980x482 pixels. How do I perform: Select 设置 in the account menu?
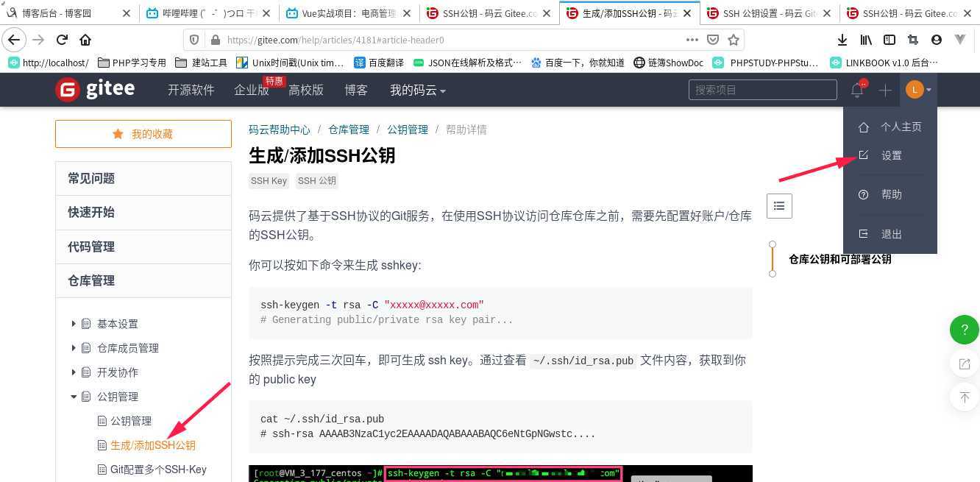coord(890,155)
